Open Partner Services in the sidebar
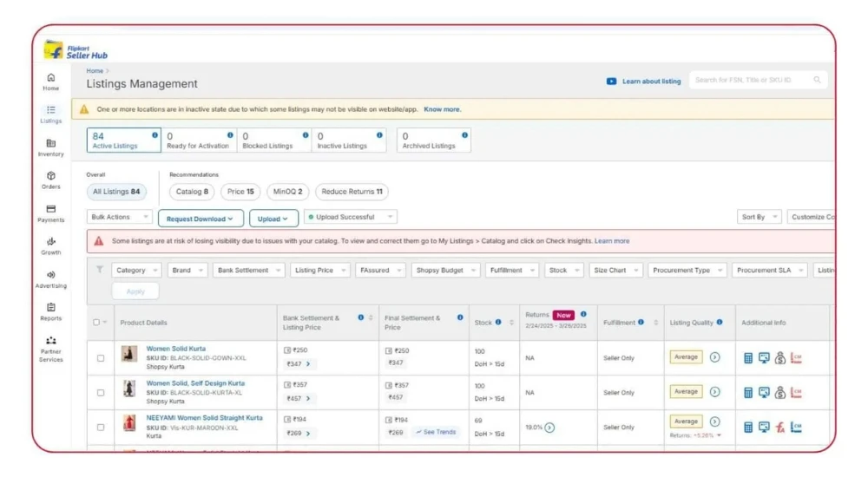868x477 pixels. tap(51, 350)
